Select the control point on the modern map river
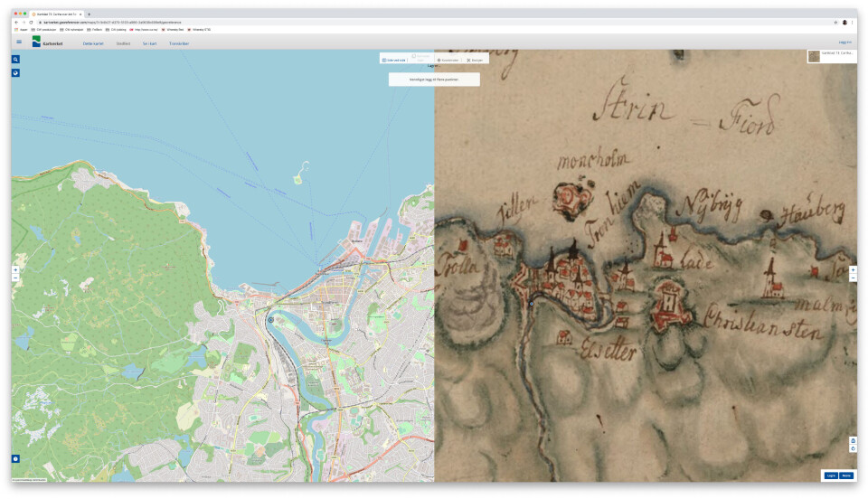Viewport: 868px width, 499px height. pyautogui.click(x=270, y=320)
